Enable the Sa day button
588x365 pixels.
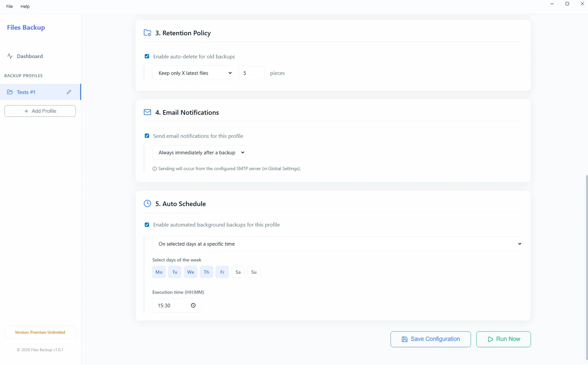pyautogui.click(x=238, y=272)
